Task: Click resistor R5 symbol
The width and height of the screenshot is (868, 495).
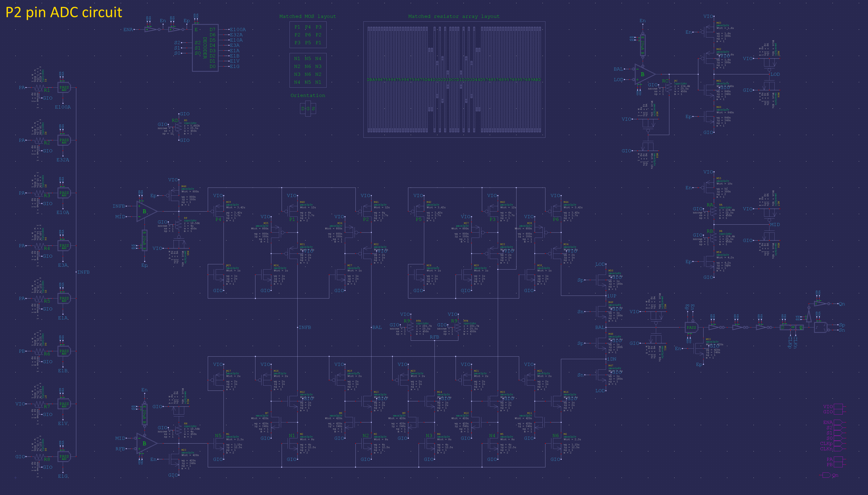Action: (39, 298)
